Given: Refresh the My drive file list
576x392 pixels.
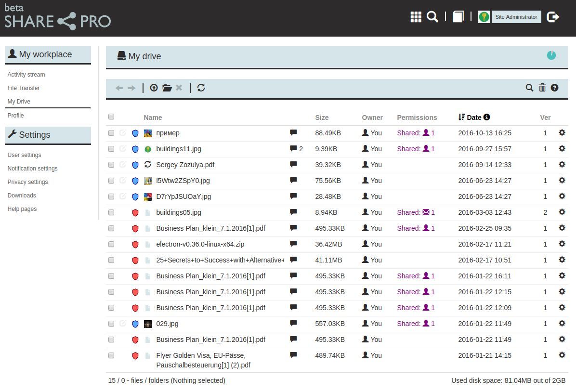Looking at the screenshot, I should 201,88.
